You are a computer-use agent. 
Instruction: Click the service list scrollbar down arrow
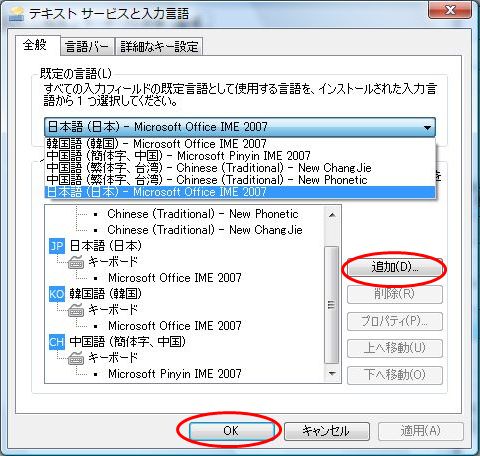pos(332,373)
